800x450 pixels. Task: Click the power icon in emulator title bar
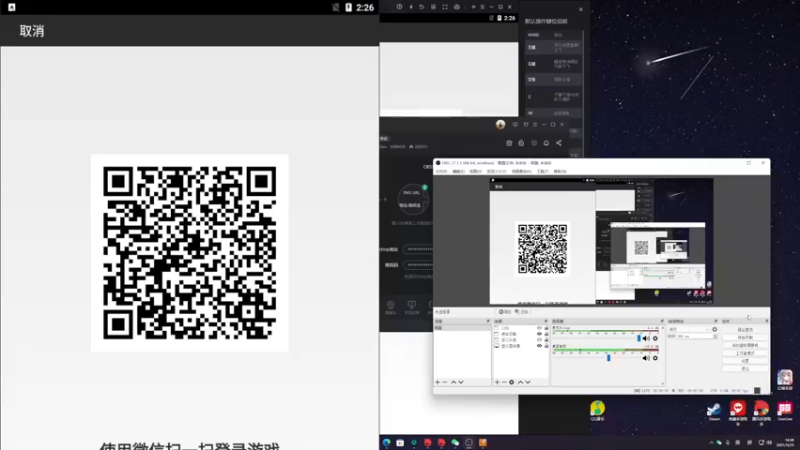[x=399, y=7]
